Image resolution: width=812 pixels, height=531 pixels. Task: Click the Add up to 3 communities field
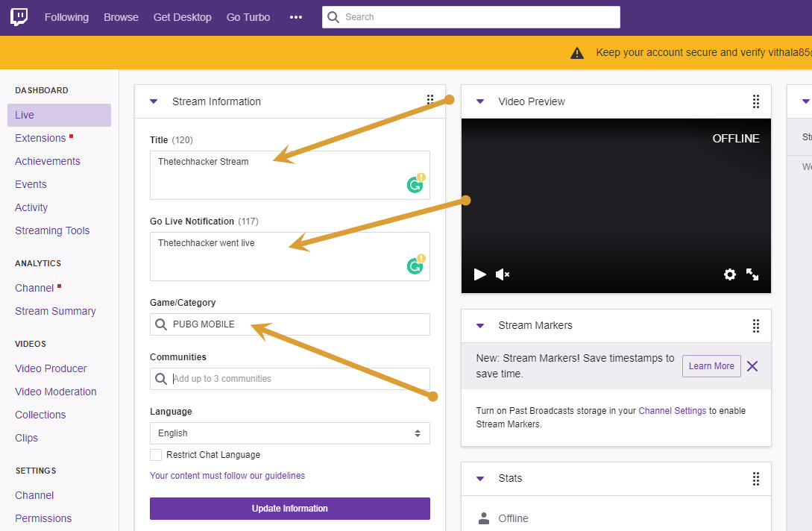290,379
